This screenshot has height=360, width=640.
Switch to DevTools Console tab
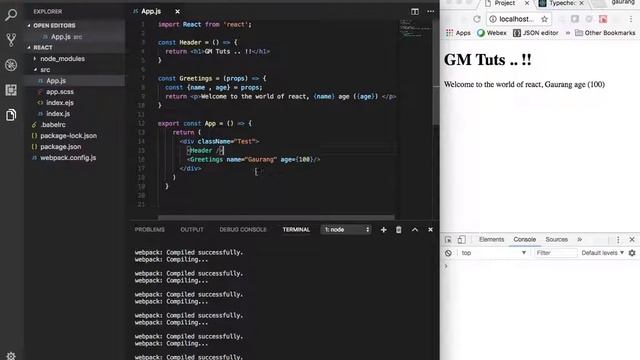click(524, 240)
